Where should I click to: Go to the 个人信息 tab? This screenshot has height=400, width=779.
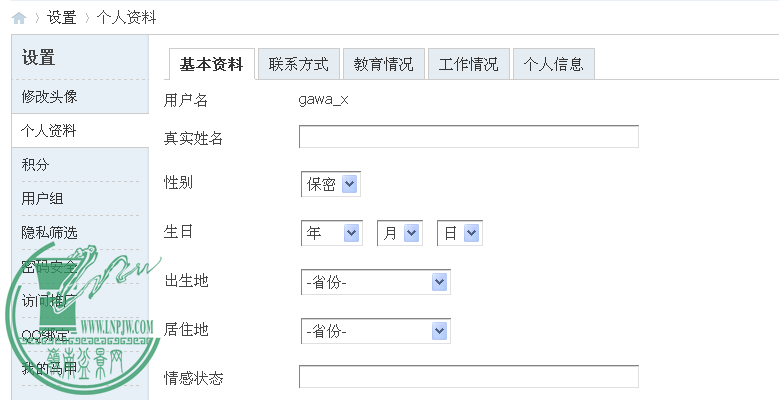(x=554, y=64)
